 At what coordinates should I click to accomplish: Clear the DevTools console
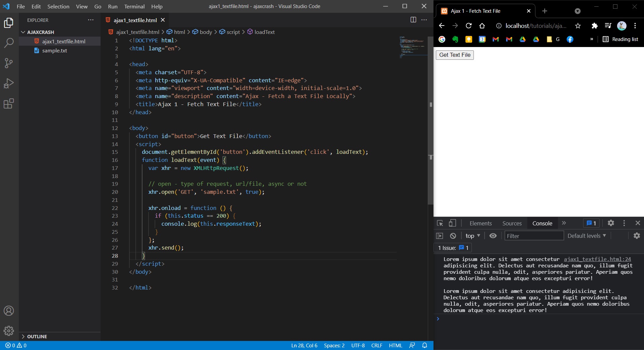(453, 236)
